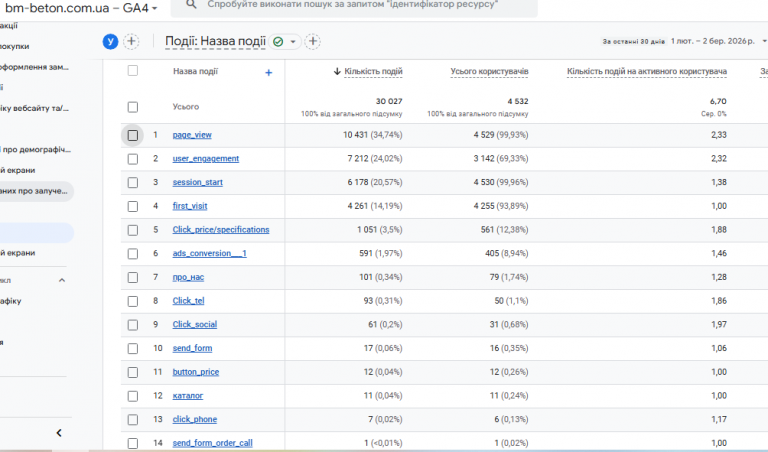
Task: Tick the Click_tel row checkbox
Action: click(x=133, y=301)
